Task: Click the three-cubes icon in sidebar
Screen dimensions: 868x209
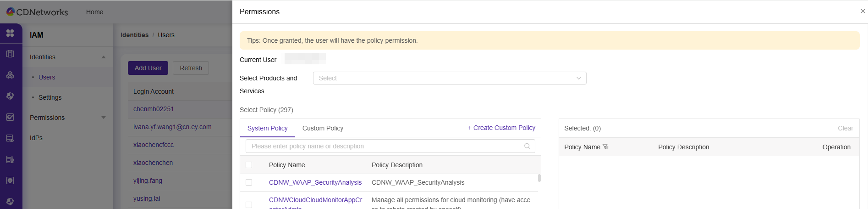Action: (x=10, y=75)
